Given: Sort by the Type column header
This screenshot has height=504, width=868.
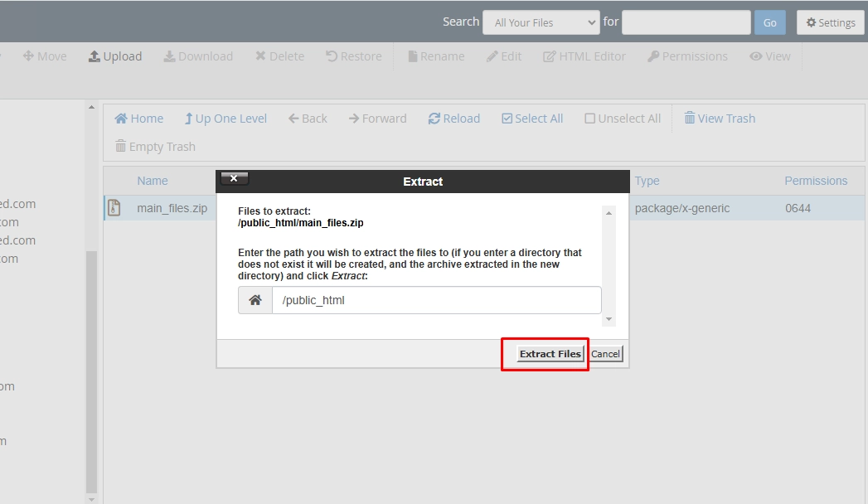Looking at the screenshot, I should click(x=647, y=181).
